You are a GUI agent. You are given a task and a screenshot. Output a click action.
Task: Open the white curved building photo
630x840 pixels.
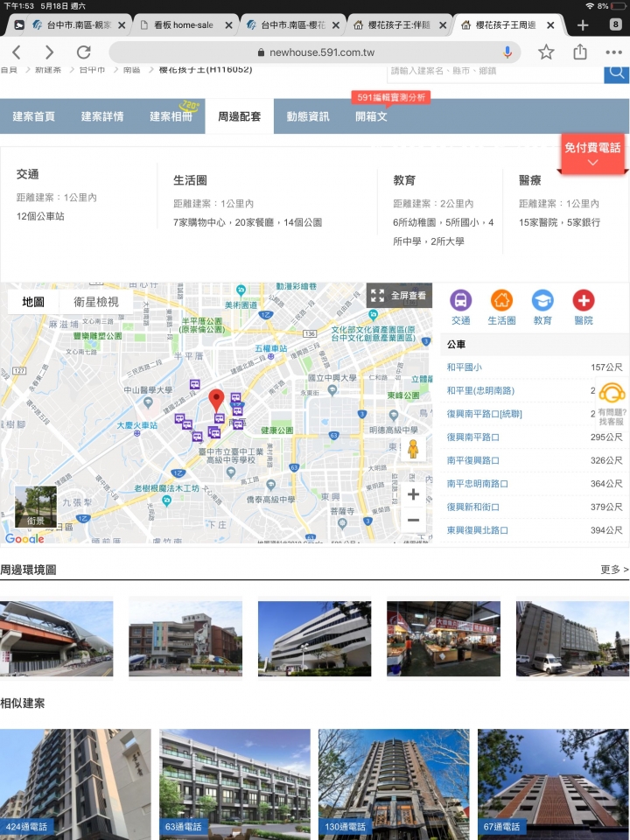[314, 639]
